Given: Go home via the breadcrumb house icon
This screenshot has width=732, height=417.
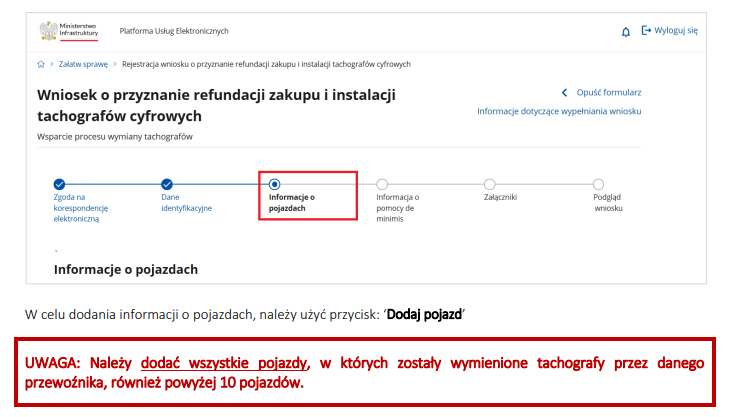Looking at the screenshot, I should [x=41, y=64].
